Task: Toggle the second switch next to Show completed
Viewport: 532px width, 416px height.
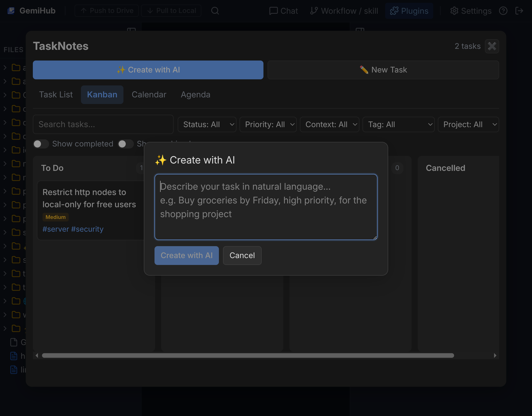Action: [x=125, y=144]
